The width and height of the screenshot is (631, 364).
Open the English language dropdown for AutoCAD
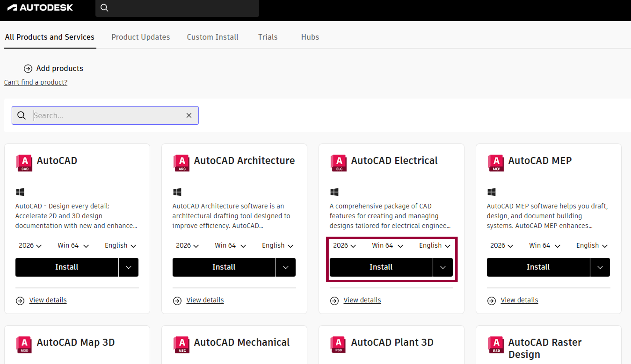click(120, 245)
